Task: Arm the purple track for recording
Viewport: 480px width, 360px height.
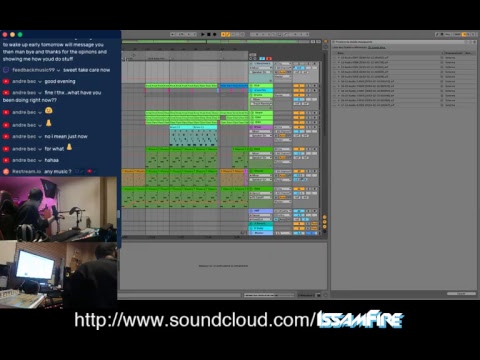Action: pos(314,127)
